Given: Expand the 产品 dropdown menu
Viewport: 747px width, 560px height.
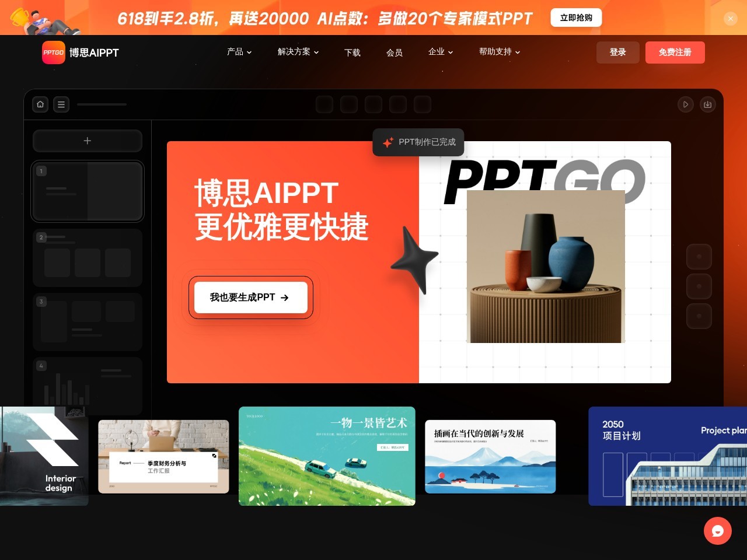Looking at the screenshot, I should click(x=239, y=52).
